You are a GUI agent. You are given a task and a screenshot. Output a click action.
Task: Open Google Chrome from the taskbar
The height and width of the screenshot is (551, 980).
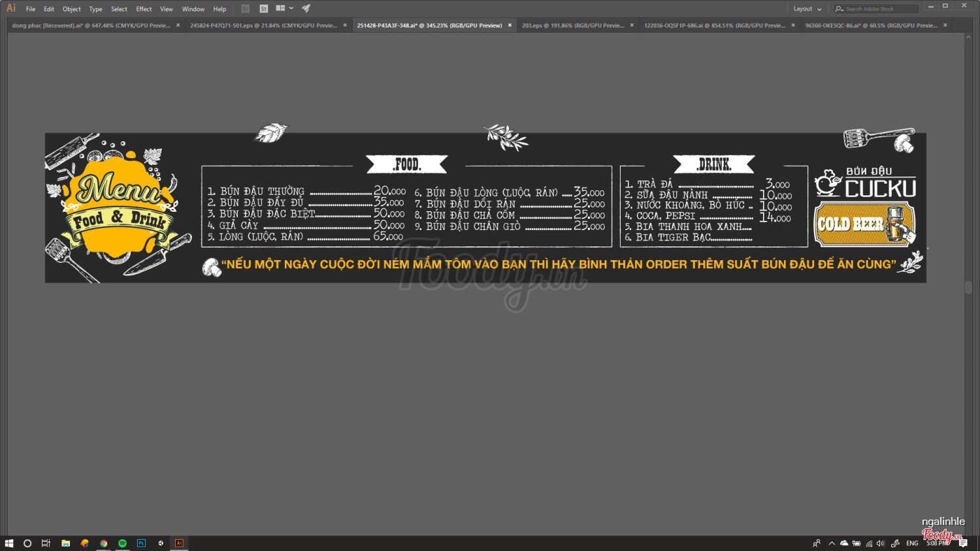click(x=103, y=543)
